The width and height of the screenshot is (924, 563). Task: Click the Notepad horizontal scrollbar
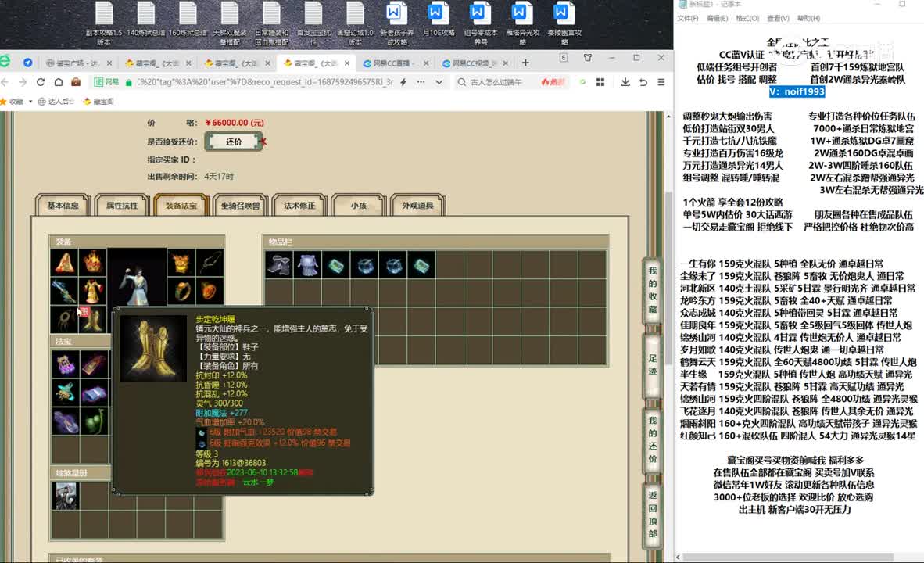pyautogui.click(x=789, y=557)
